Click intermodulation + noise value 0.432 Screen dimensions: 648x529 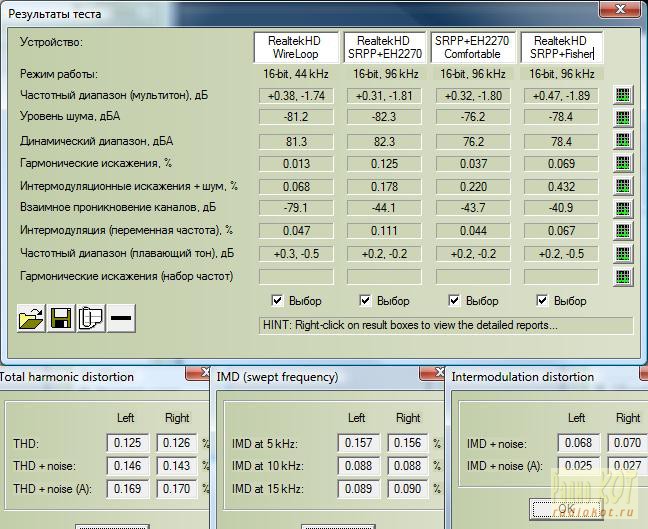(561, 187)
